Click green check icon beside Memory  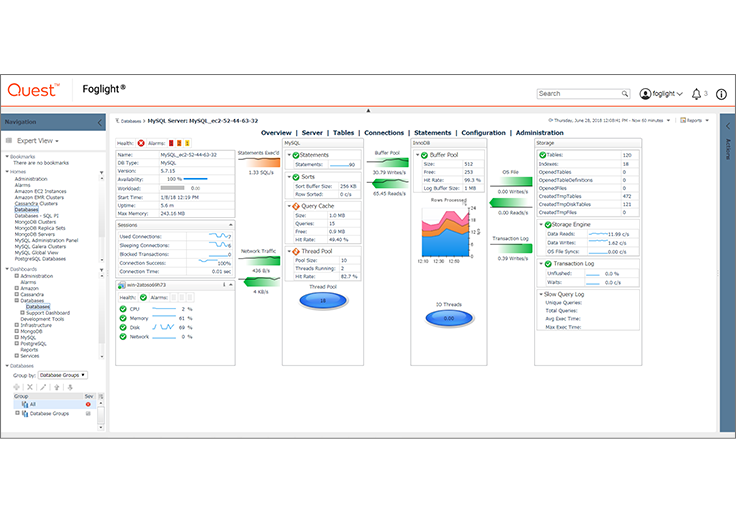tap(123, 318)
